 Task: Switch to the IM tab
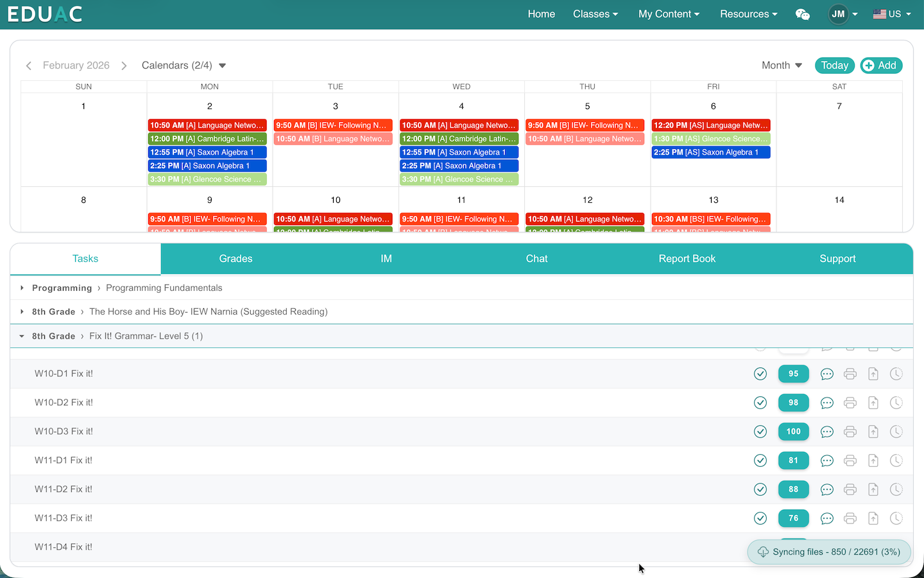(x=386, y=259)
